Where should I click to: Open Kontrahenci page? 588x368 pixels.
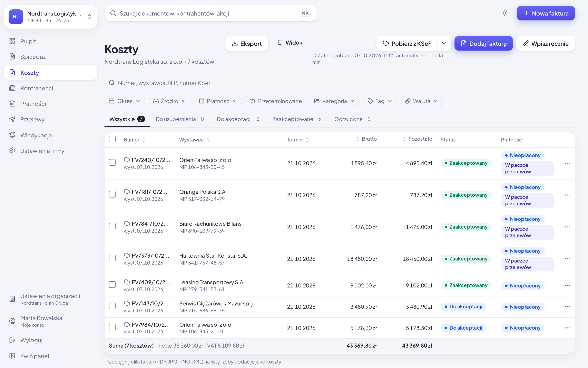tap(51, 88)
